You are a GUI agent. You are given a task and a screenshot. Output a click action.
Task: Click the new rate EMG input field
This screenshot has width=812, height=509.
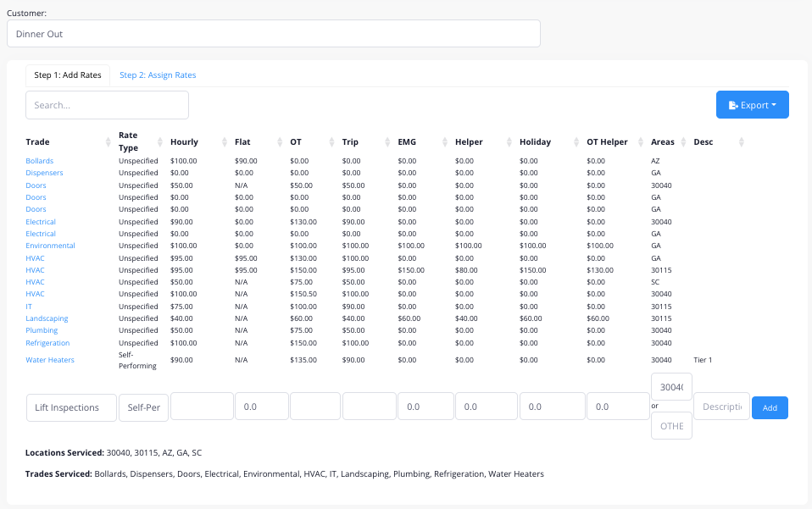[425, 406]
